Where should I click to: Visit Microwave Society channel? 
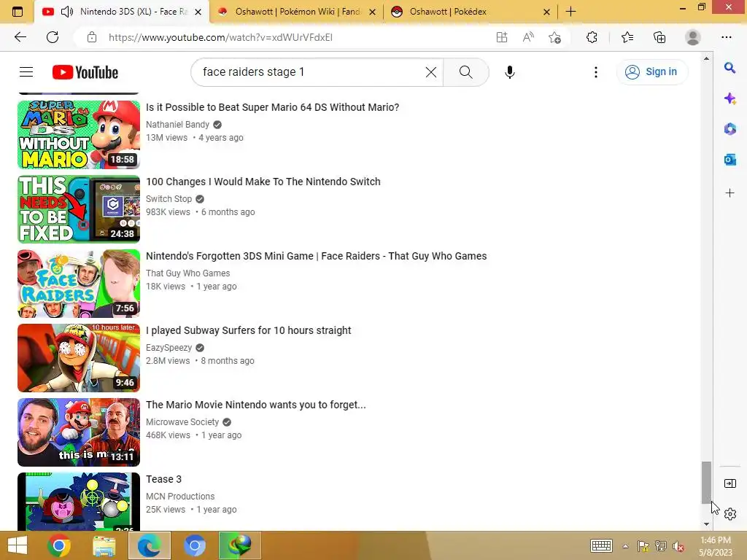[182, 421]
